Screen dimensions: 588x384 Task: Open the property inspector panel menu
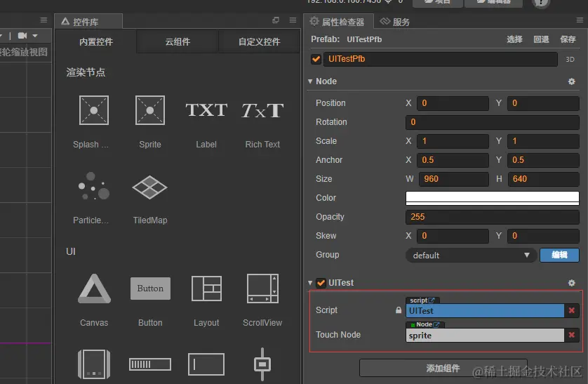[580, 20]
